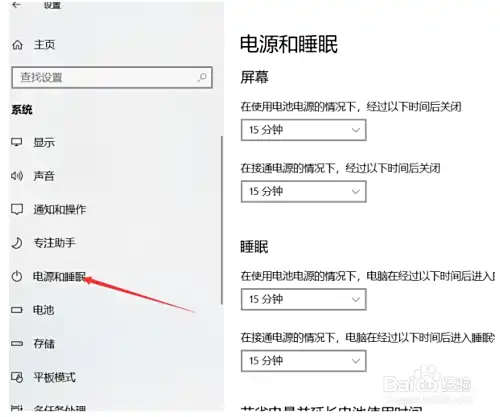
Task: Click the back arrow icon
Action: coord(16,5)
